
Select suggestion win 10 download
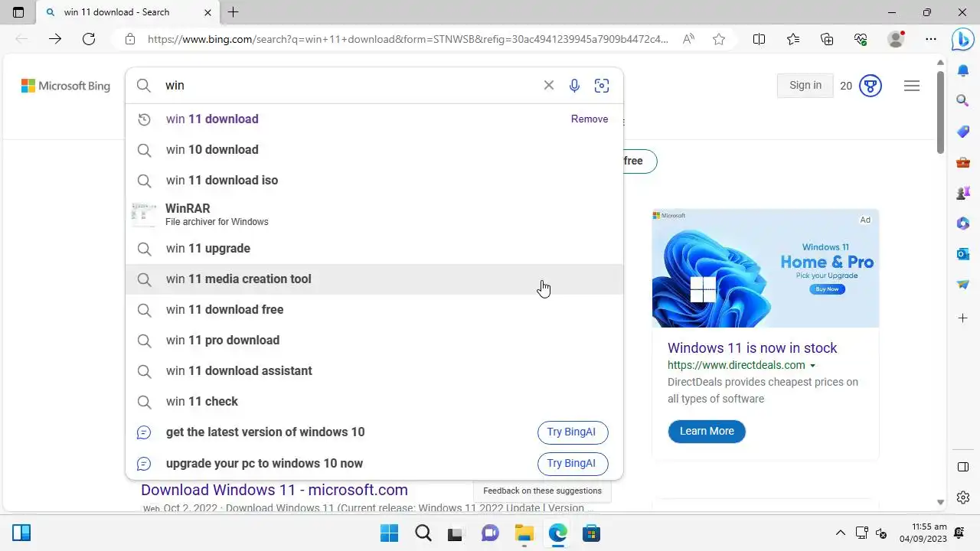pyautogui.click(x=374, y=149)
